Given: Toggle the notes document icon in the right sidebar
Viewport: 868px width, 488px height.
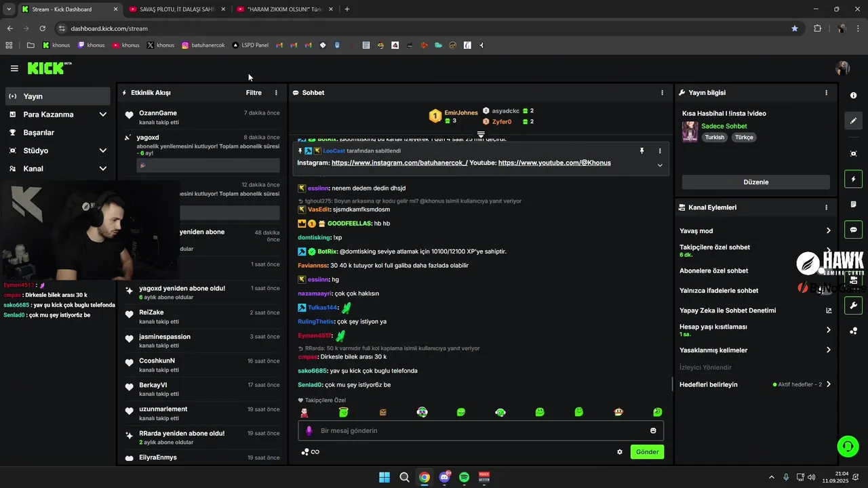Looking at the screenshot, I should click(x=853, y=205).
